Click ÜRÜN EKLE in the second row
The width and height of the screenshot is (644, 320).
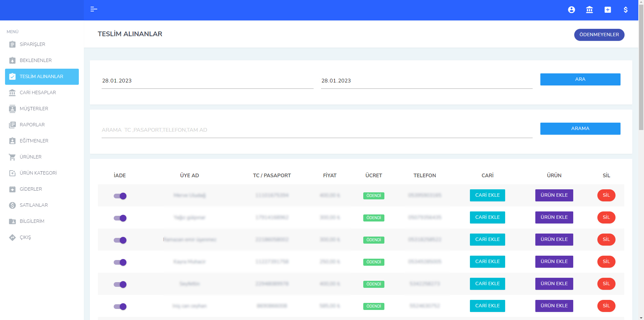pos(554,217)
